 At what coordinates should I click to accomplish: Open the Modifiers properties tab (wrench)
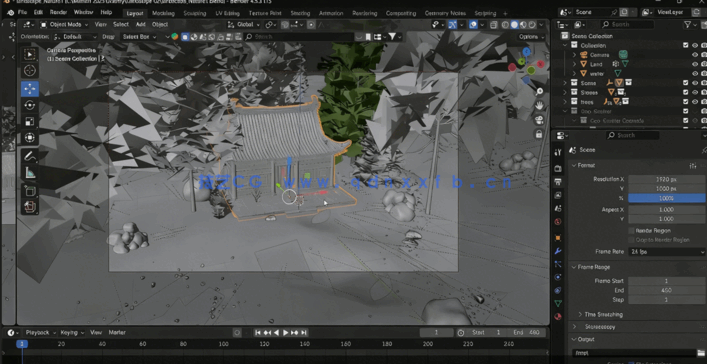[558, 251]
